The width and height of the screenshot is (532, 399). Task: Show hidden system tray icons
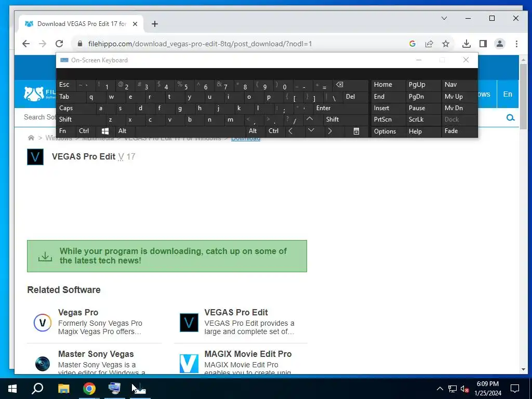pos(440,389)
